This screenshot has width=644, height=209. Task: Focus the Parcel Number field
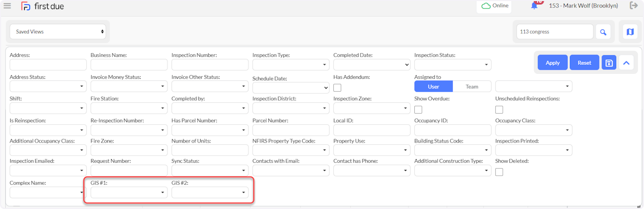coord(291,130)
